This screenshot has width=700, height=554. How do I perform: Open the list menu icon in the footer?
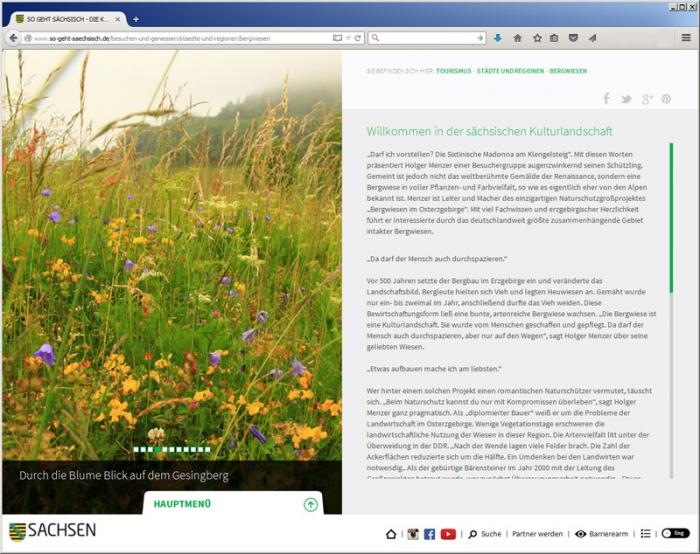tap(646, 534)
